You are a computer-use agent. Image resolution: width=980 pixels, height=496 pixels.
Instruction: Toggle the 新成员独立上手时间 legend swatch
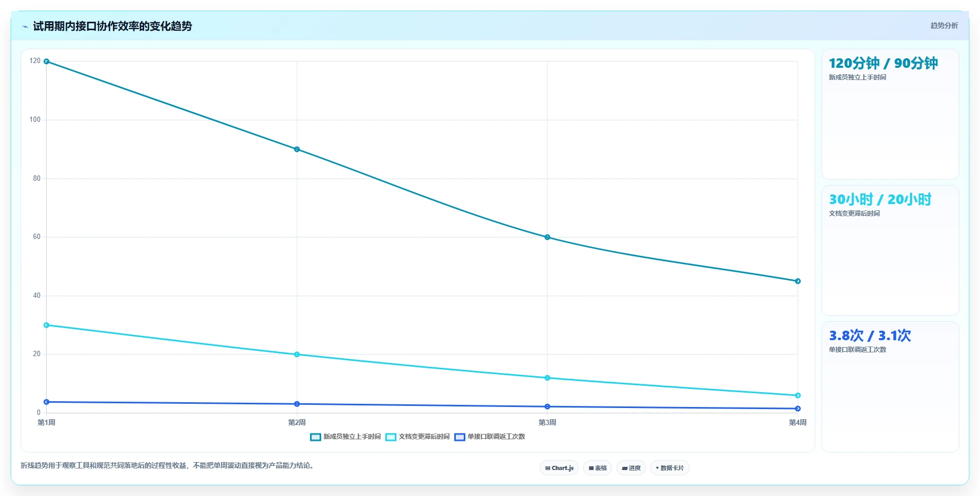(x=315, y=437)
